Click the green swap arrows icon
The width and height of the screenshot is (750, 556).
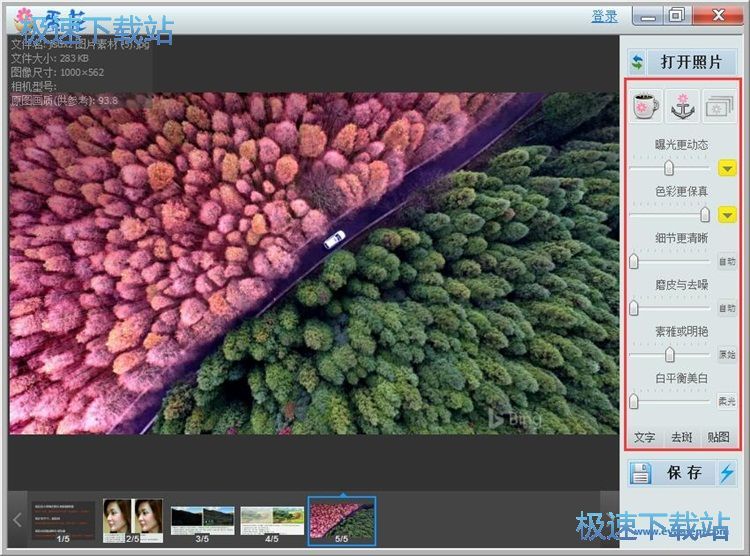coord(637,62)
